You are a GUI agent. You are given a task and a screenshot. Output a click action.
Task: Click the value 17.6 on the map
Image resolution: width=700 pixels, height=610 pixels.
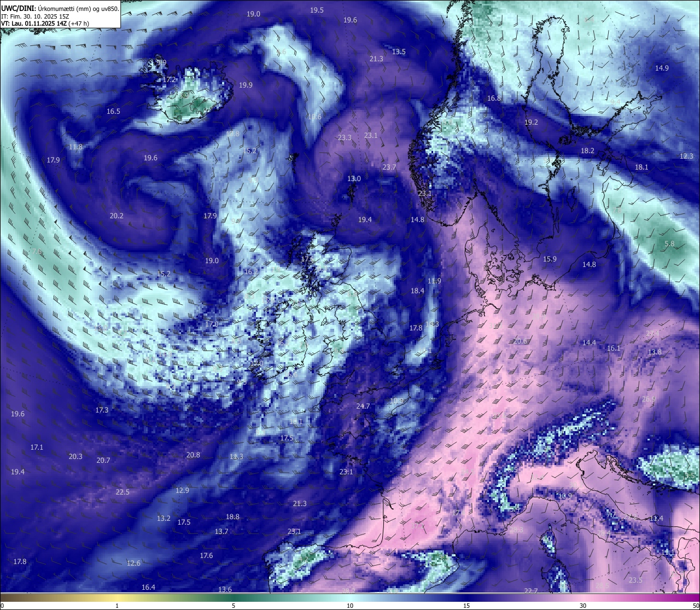pos(206,555)
